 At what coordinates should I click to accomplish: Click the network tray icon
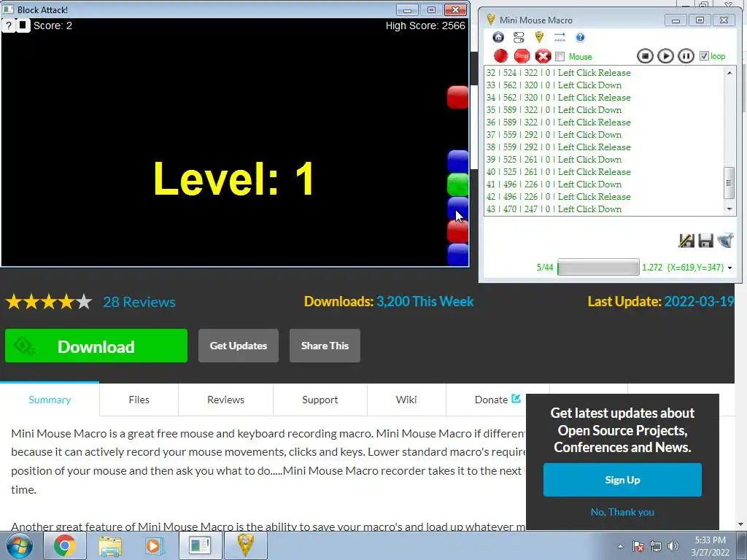[x=656, y=546]
